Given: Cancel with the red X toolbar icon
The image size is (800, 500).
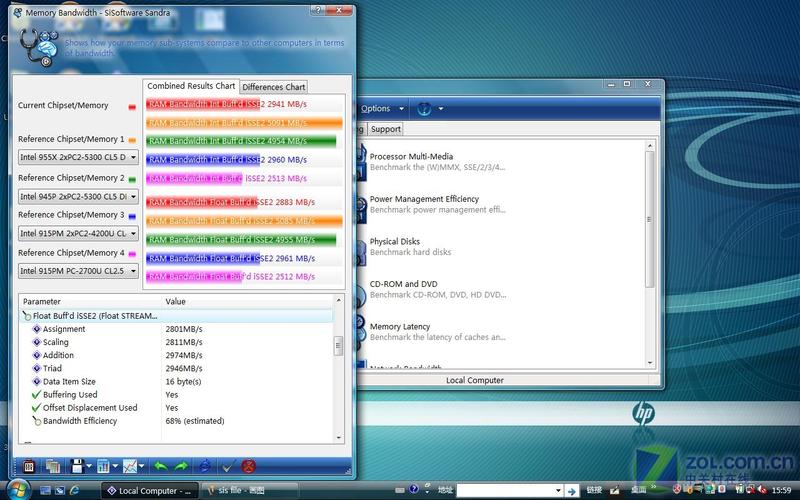Looking at the screenshot, I should [248, 466].
